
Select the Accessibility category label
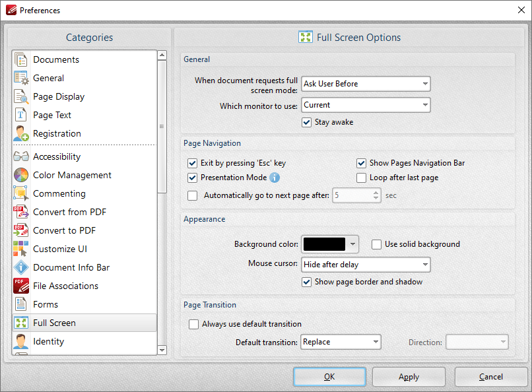coord(57,156)
